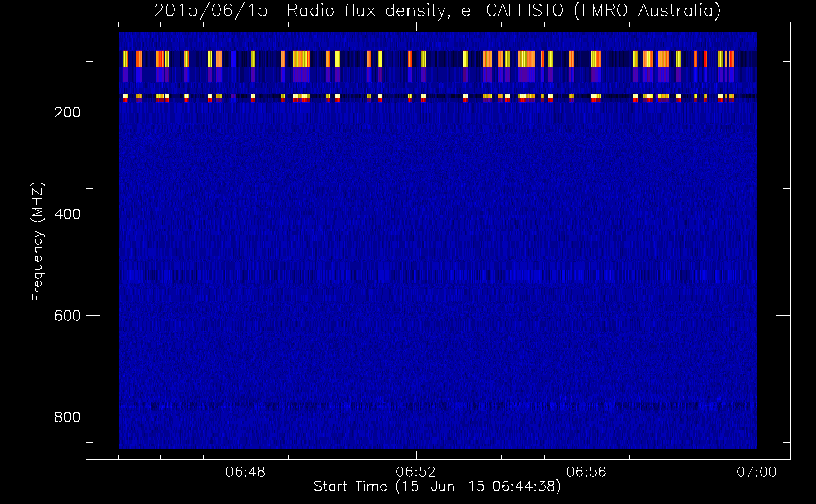Click the "Start Time (15-Jun-15 06:44:38)" axis label
The width and height of the screenshot is (816, 504).
point(437,487)
